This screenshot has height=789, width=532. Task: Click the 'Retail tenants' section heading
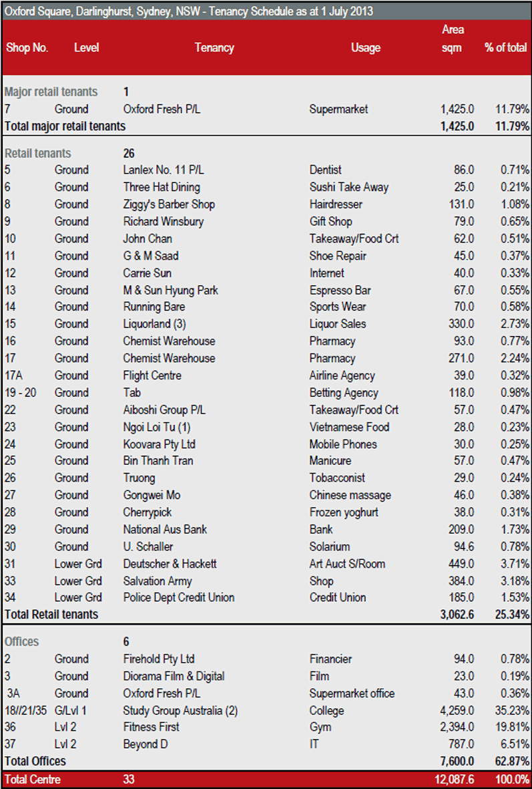click(37, 153)
